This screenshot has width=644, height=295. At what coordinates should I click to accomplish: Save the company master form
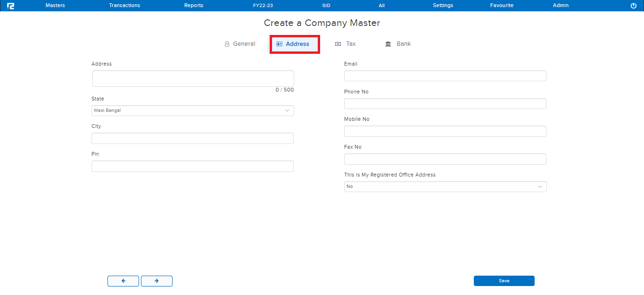tap(504, 281)
